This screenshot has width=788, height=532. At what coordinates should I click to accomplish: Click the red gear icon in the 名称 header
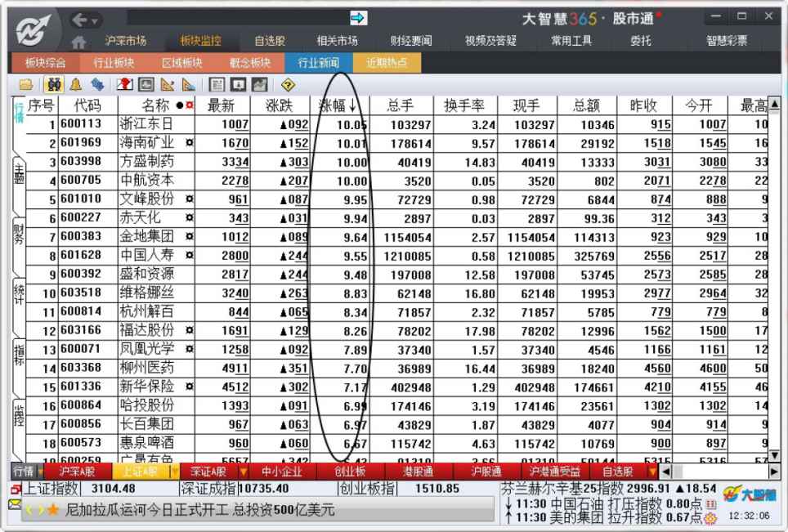tap(190, 105)
